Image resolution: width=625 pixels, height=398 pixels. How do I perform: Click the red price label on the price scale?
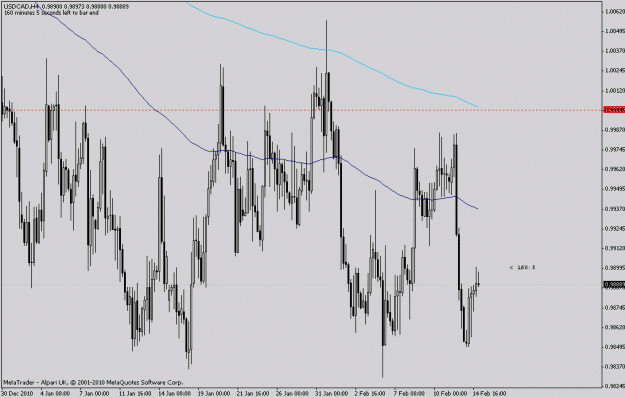614,110
